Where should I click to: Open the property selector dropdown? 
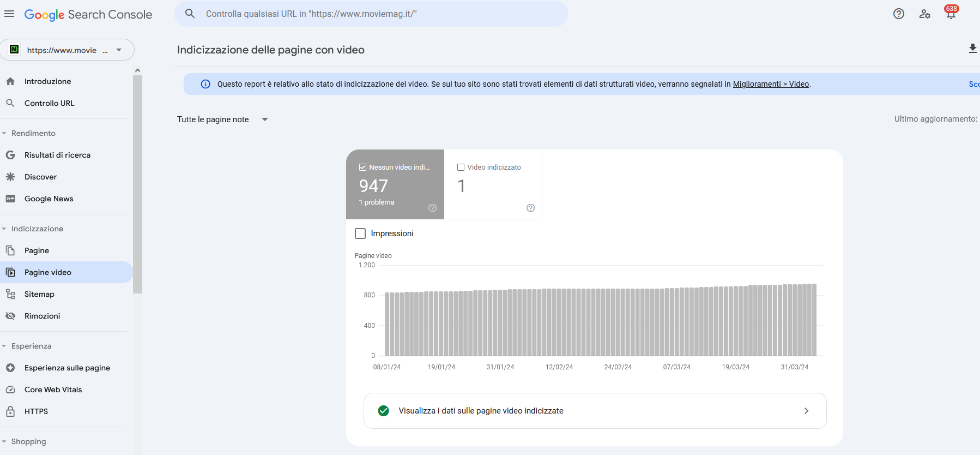click(67, 50)
